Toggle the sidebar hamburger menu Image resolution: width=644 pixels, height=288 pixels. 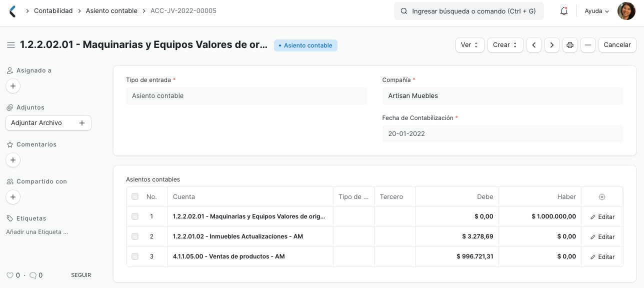11,45
